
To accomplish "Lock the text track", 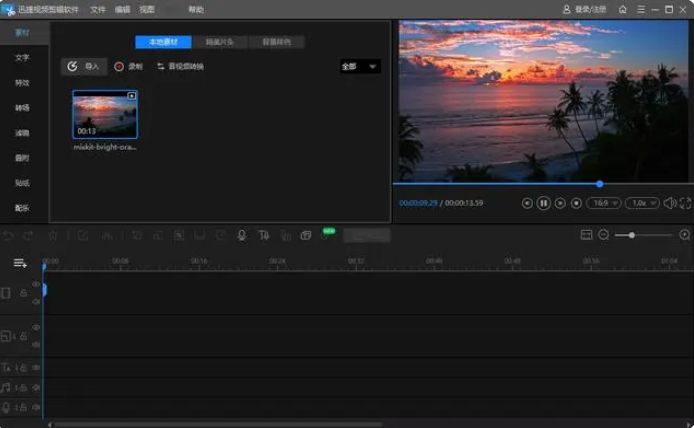I will (x=23, y=367).
